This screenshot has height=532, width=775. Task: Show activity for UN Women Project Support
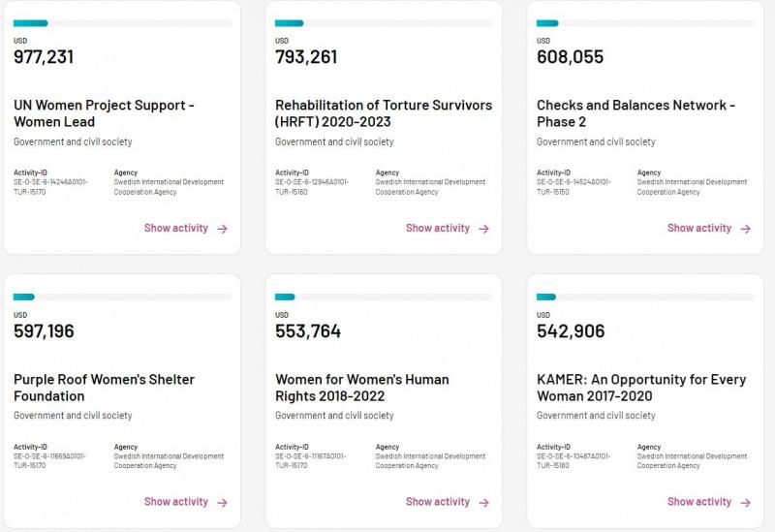pos(176,229)
